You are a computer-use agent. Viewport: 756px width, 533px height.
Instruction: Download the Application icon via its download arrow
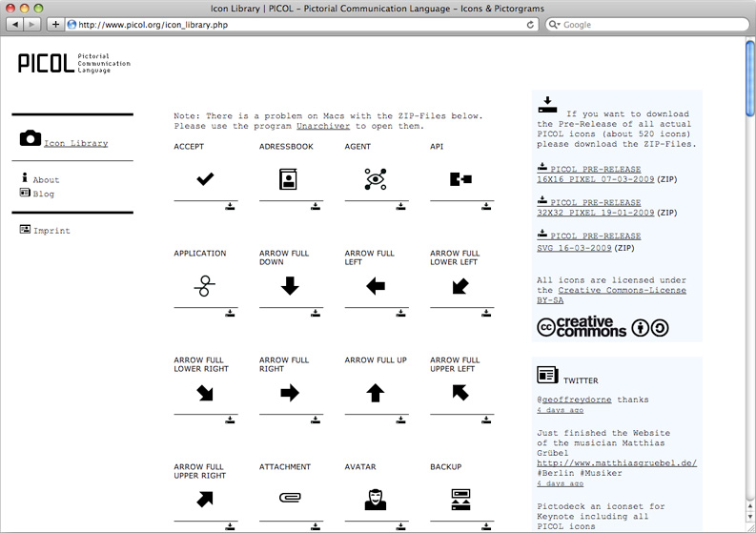[x=230, y=314]
